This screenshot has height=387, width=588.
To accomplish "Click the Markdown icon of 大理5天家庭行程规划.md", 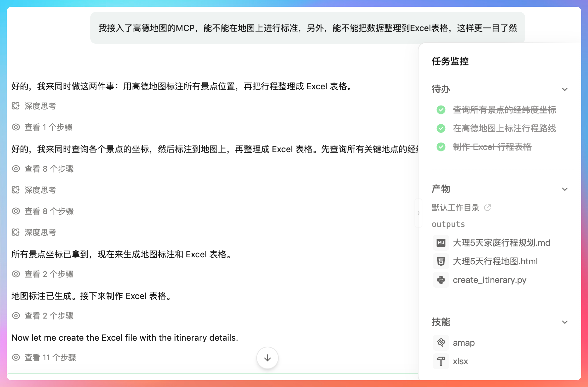I will (441, 243).
